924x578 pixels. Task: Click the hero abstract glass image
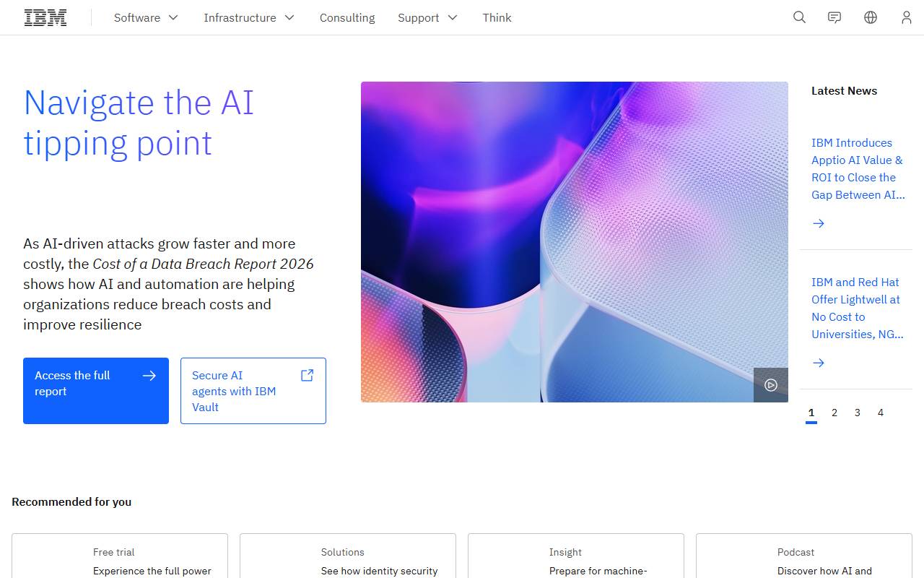tap(575, 242)
